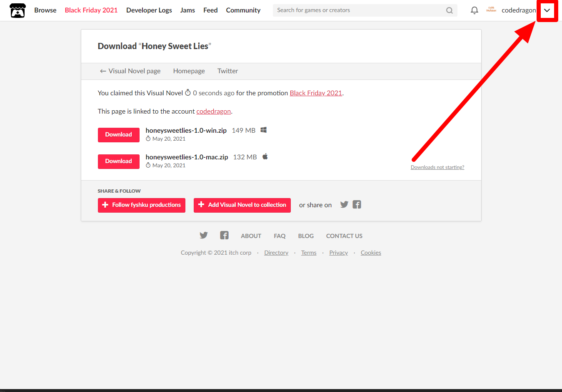Open CONTACT US footer link
562x392 pixels.
[344, 236]
